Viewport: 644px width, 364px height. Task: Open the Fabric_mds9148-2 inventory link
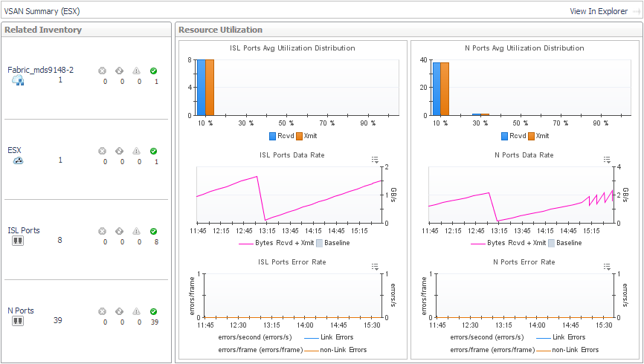(x=40, y=70)
